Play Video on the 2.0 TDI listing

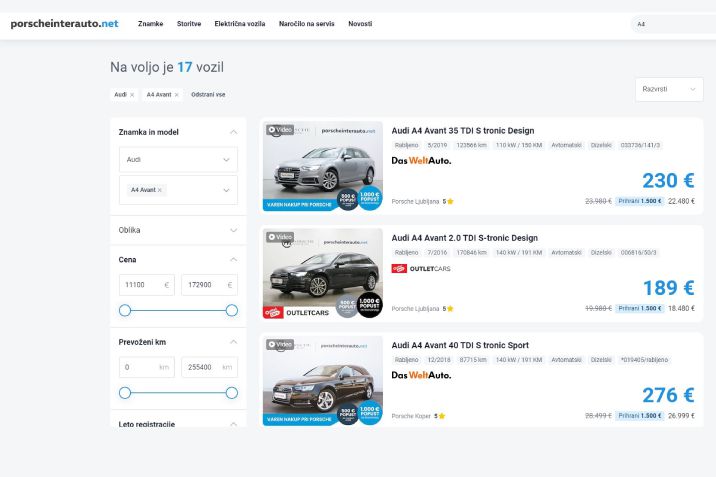click(280, 237)
